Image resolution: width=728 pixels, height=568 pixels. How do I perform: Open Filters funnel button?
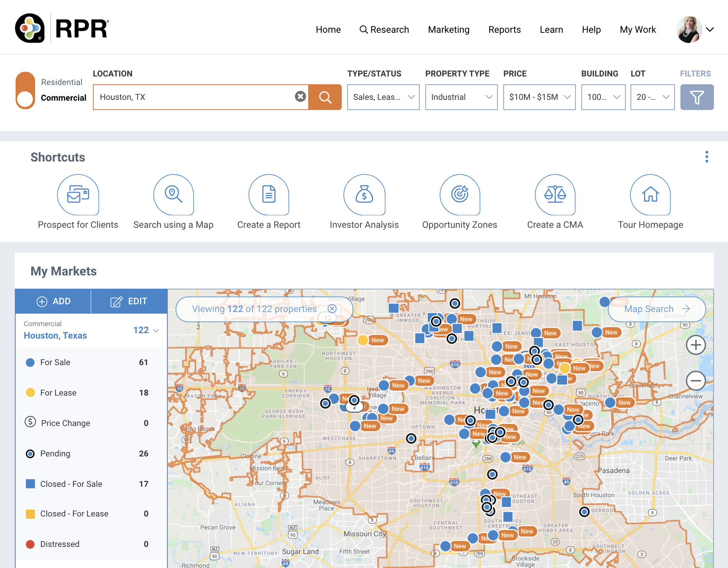[x=697, y=97]
